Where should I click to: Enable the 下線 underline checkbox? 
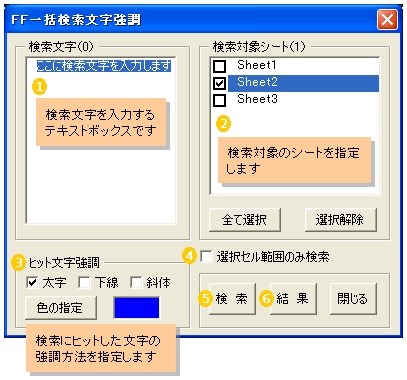click(x=84, y=283)
